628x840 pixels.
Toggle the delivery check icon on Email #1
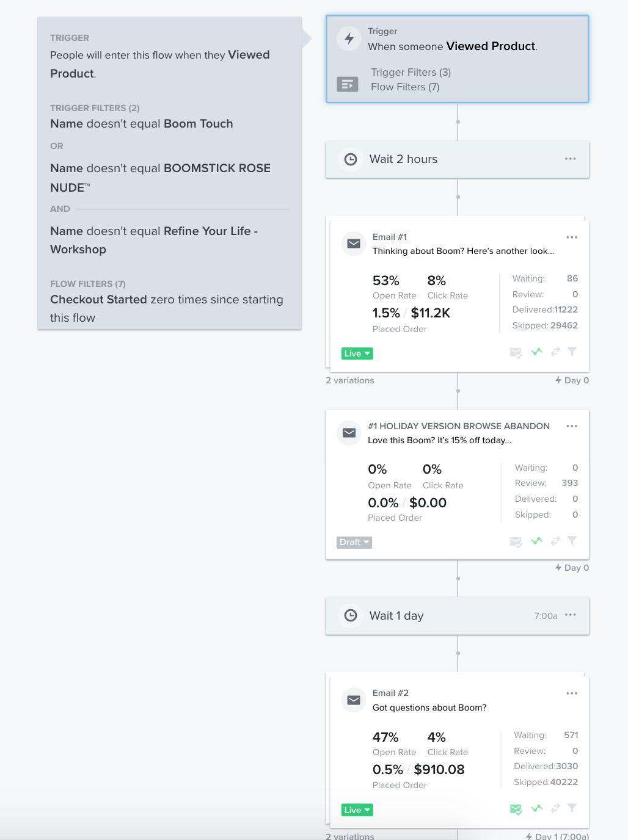point(516,352)
